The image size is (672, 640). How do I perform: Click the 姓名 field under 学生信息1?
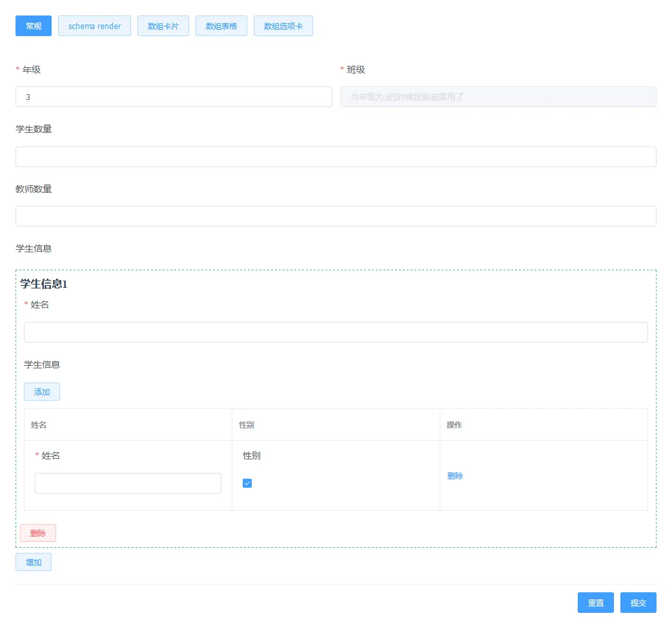coord(336,332)
